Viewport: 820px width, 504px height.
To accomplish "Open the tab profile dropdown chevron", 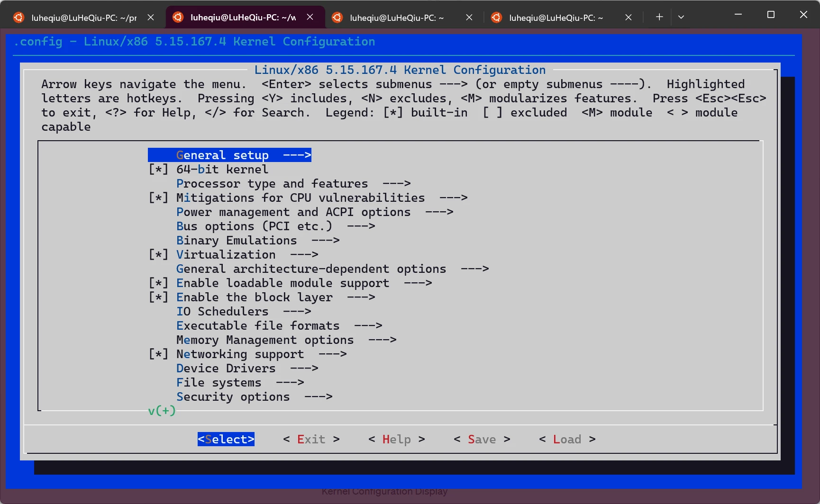I will [681, 17].
